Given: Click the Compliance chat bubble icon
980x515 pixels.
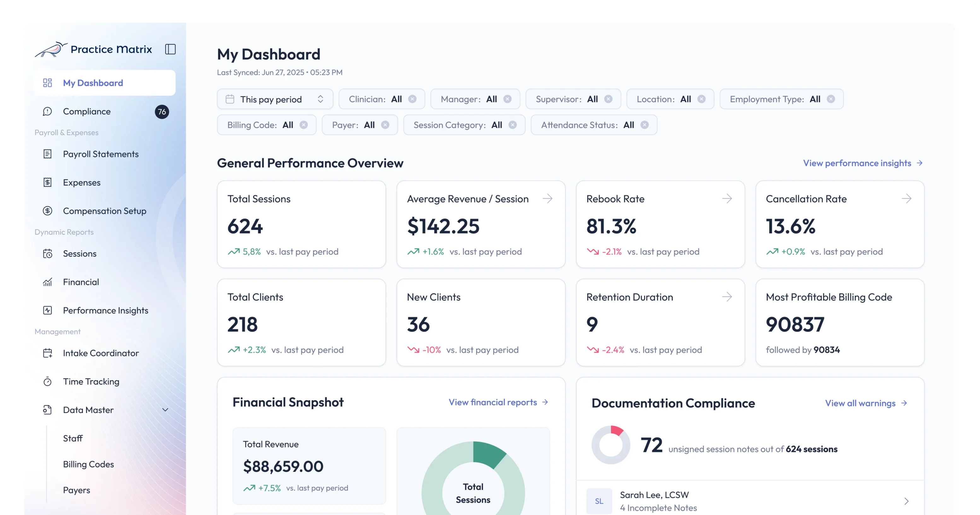Looking at the screenshot, I should (48, 112).
